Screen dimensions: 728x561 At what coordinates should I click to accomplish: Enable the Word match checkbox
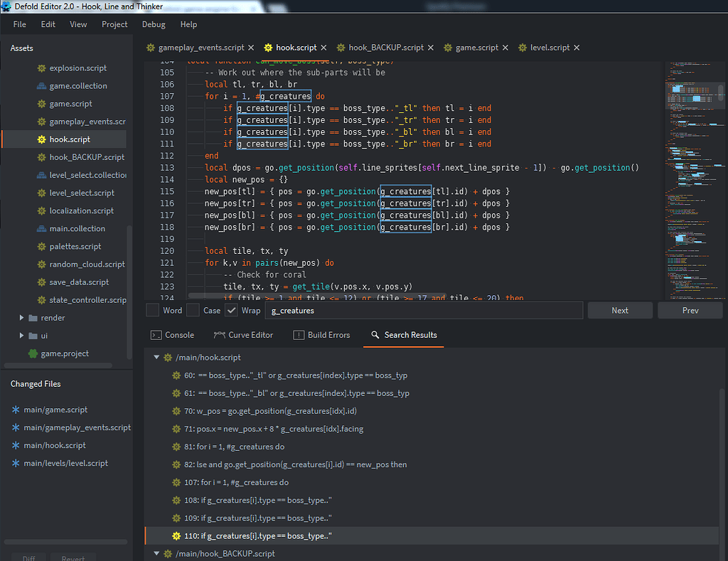point(151,310)
